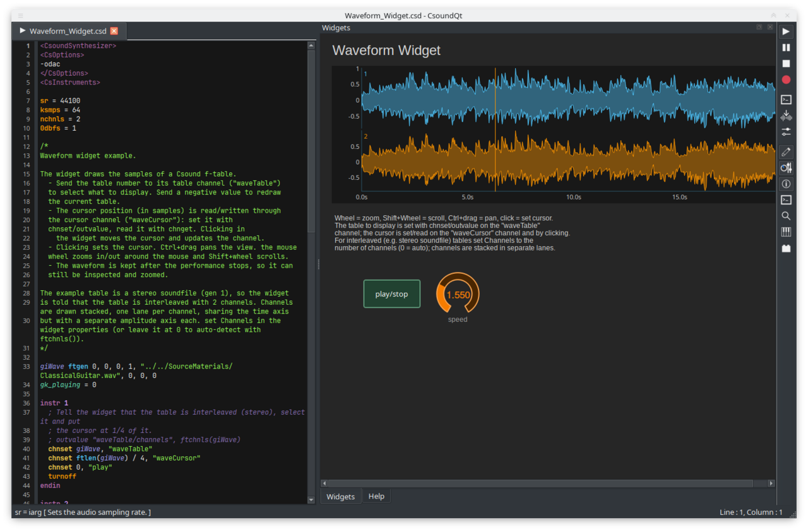Click the brick-shaped icon below the piano icon
This screenshot has width=808, height=532.
click(x=786, y=248)
